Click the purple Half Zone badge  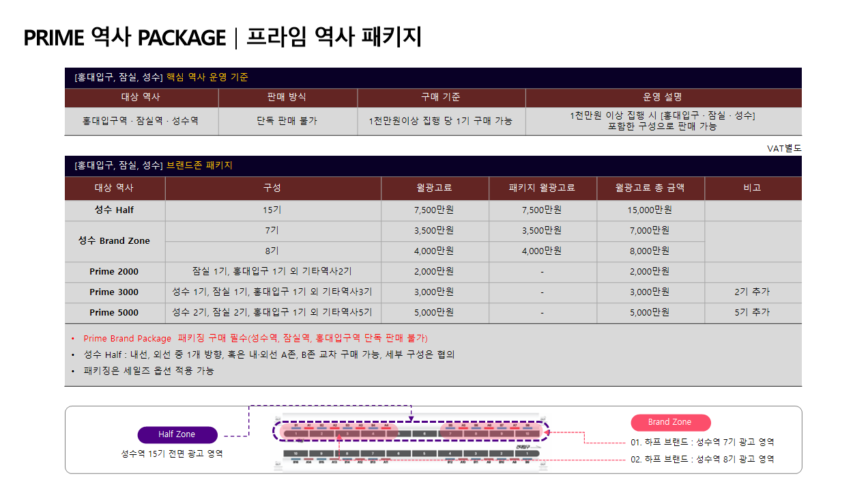(177, 434)
